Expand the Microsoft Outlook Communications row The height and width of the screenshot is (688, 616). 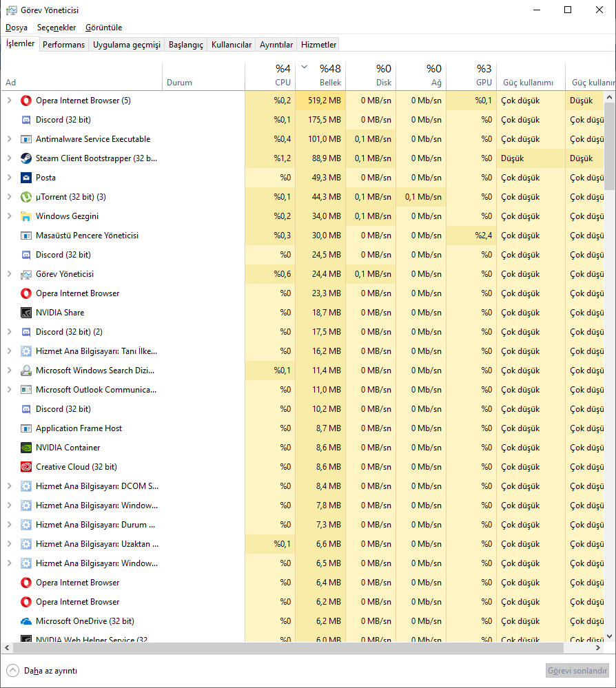9,390
